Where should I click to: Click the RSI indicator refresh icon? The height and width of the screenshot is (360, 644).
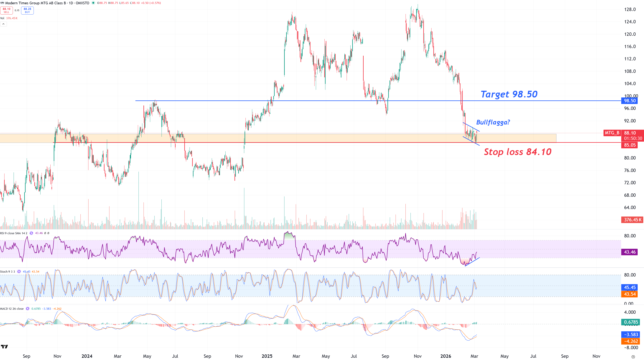(31, 233)
